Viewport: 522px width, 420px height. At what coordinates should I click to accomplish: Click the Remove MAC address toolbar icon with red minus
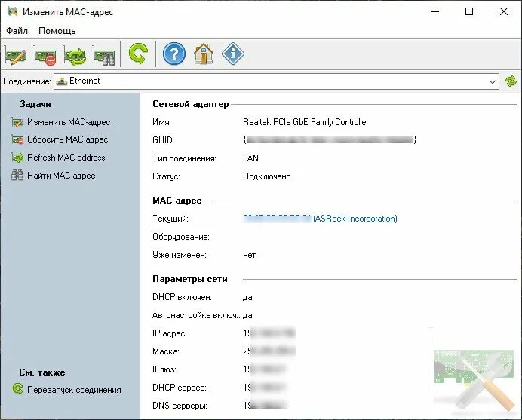[x=45, y=56]
